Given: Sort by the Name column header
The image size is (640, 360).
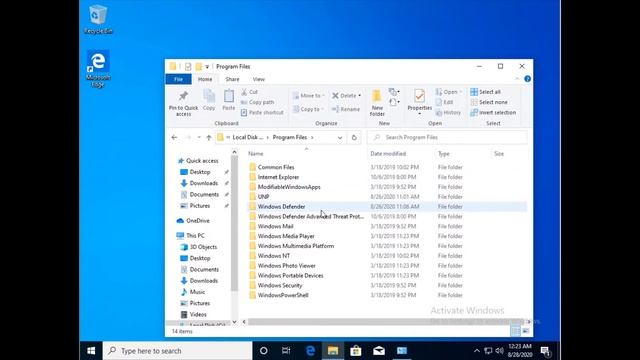Looking at the screenshot, I should pyautogui.click(x=256, y=153).
